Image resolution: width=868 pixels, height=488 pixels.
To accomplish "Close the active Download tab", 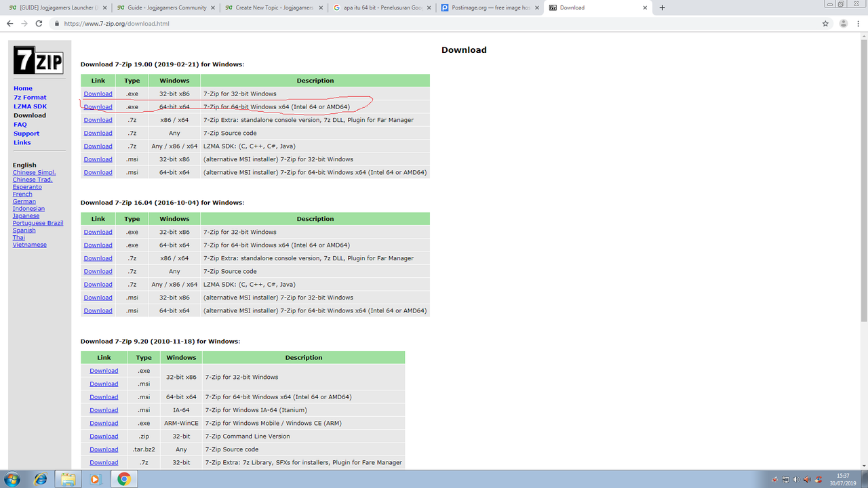I will 644,7.
